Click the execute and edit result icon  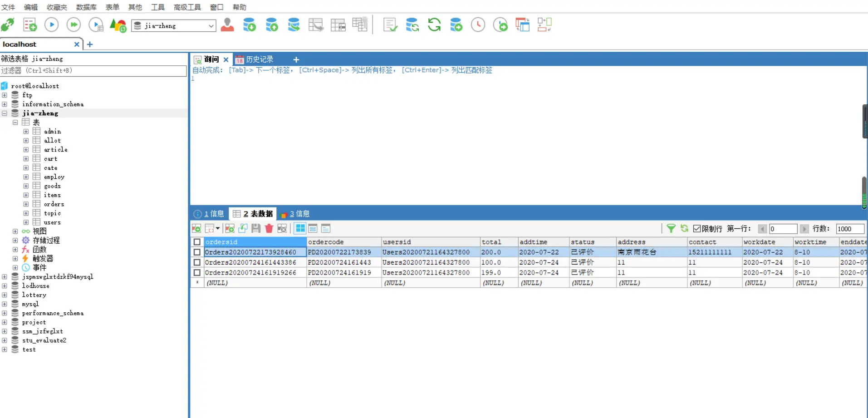coord(96,25)
